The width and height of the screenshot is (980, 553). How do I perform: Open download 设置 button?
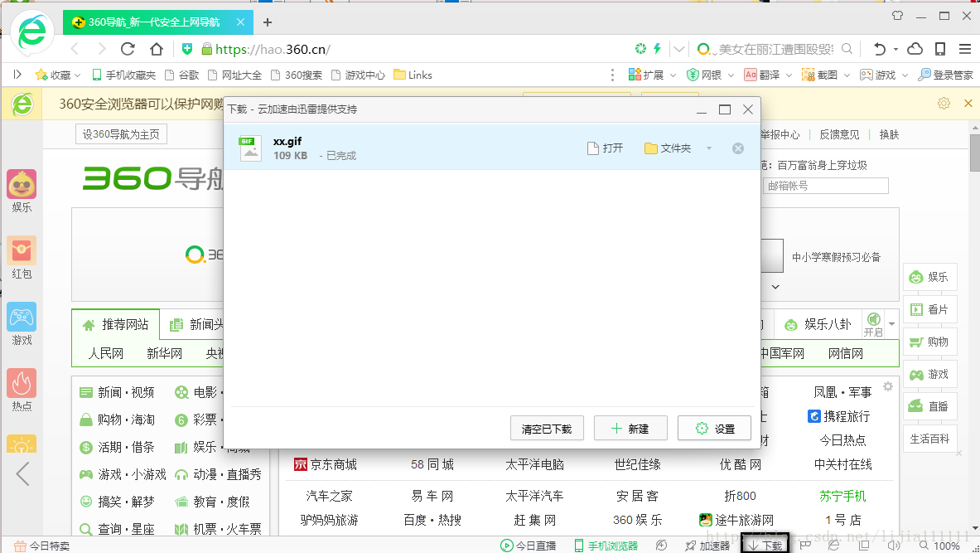click(714, 429)
